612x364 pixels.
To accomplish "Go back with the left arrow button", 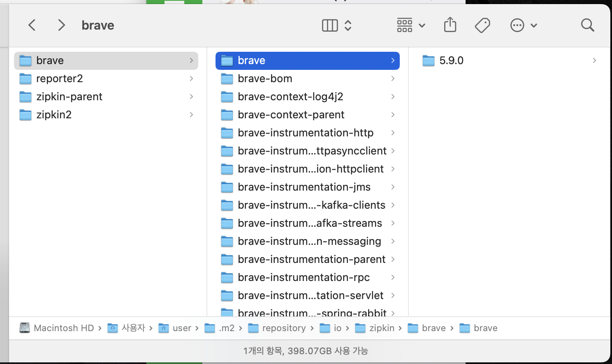I will [x=32, y=25].
